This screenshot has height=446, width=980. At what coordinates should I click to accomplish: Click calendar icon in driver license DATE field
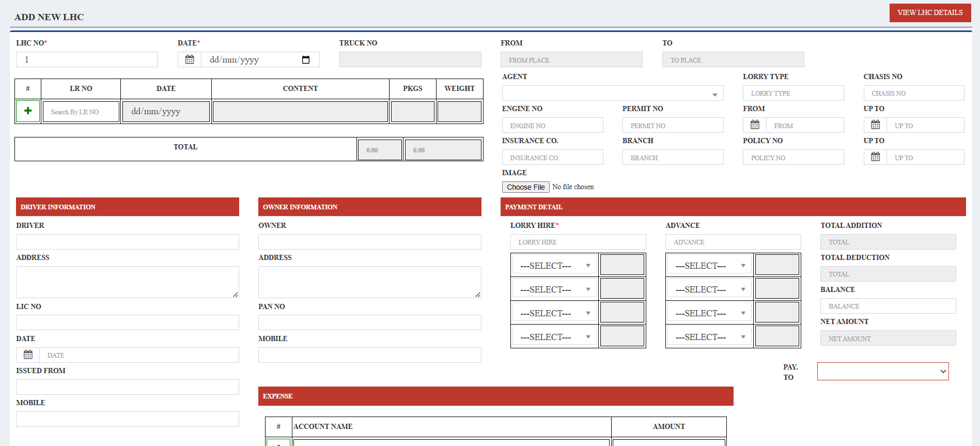click(x=28, y=355)
